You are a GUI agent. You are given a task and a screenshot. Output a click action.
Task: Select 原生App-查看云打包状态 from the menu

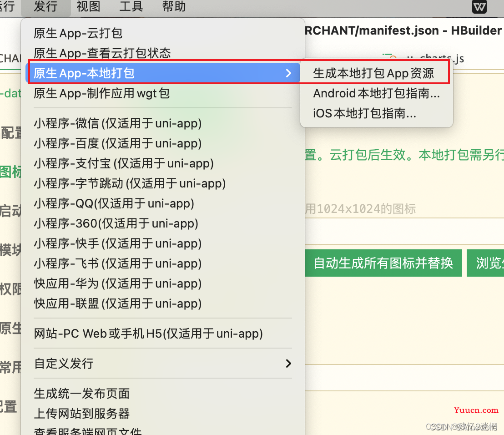coord(102,53)
